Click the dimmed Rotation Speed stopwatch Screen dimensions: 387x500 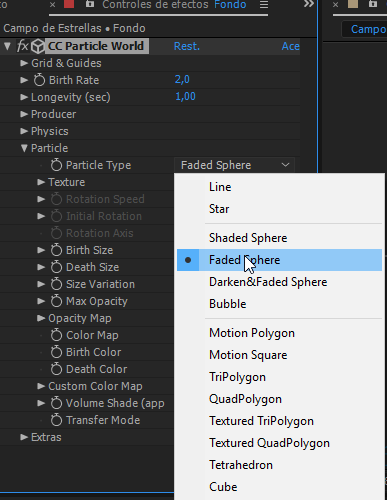click(x=56, y=199)
